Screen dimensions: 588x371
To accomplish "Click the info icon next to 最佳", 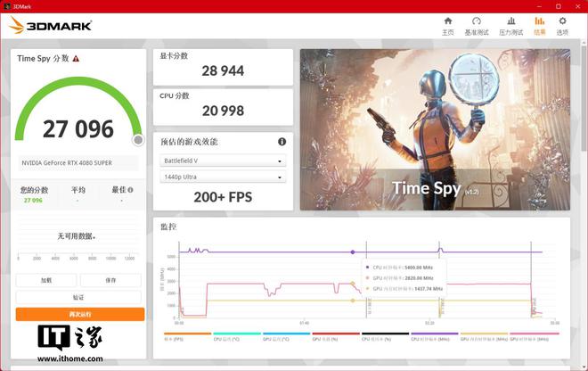I will point(130,190).
